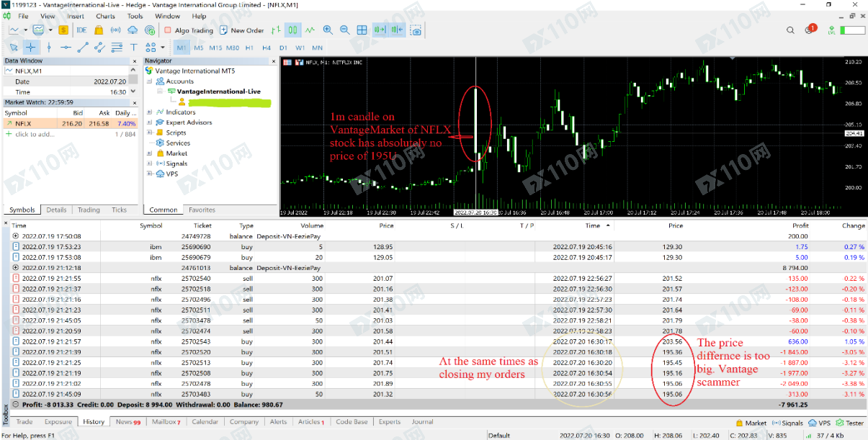Open the Tester button in status bar
This screenshot has width=868, height=440.
[849, 423]
